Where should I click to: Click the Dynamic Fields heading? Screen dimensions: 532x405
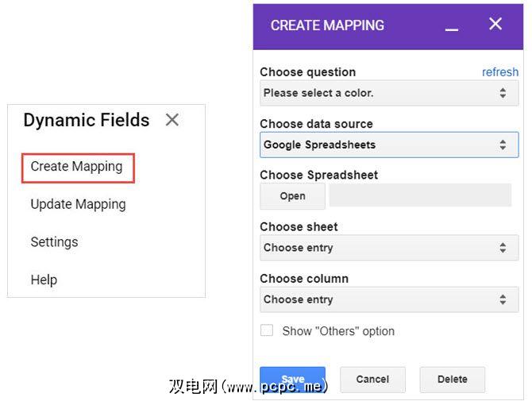[x=87, y=120]
